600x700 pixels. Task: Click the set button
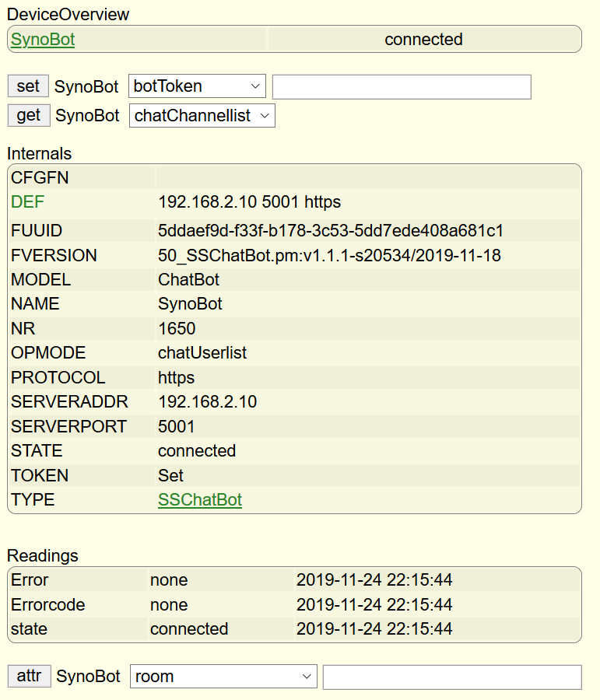tap(28, 86)
